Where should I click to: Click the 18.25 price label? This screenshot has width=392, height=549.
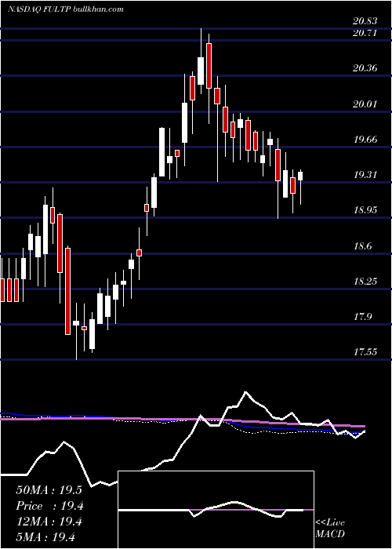click(365, 281)
